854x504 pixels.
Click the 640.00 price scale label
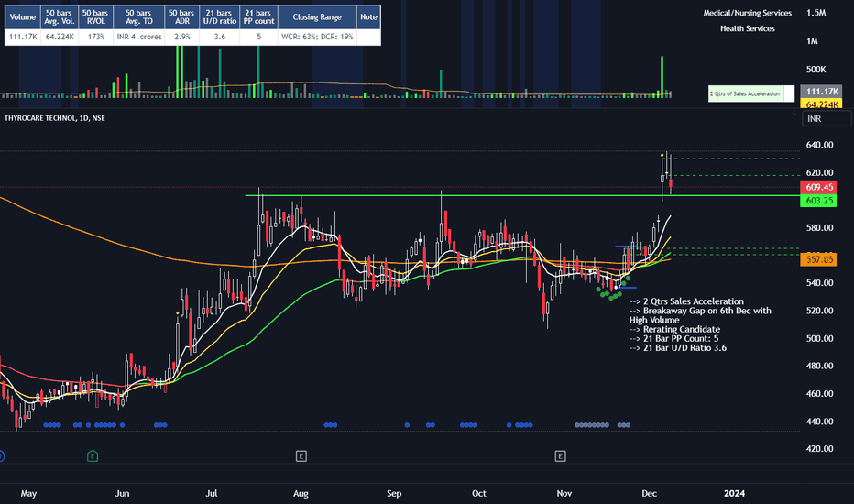coord(819,145)
